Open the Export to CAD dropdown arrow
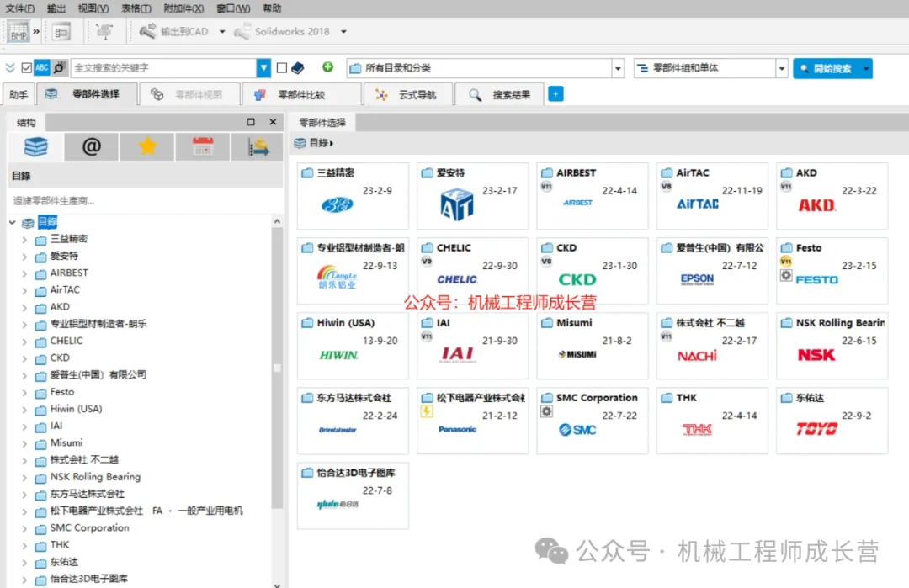The height and width of the screenshot is (588, 909). click(222, 32)
